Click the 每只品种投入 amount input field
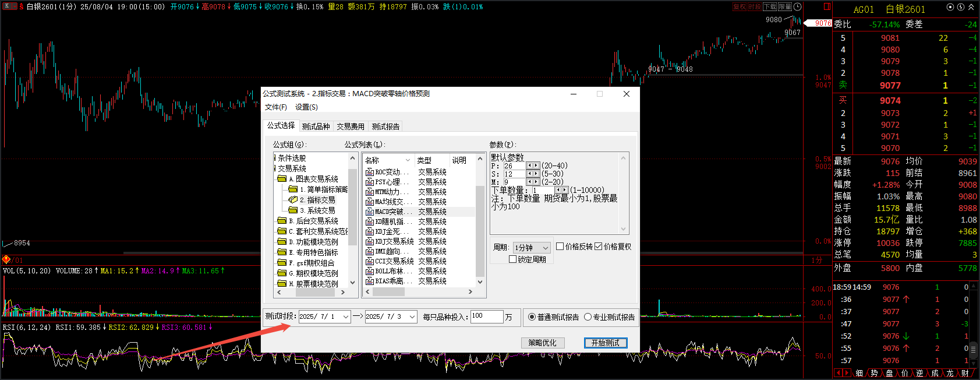Screen dimensions: 980x380 [x=486, y=316]
